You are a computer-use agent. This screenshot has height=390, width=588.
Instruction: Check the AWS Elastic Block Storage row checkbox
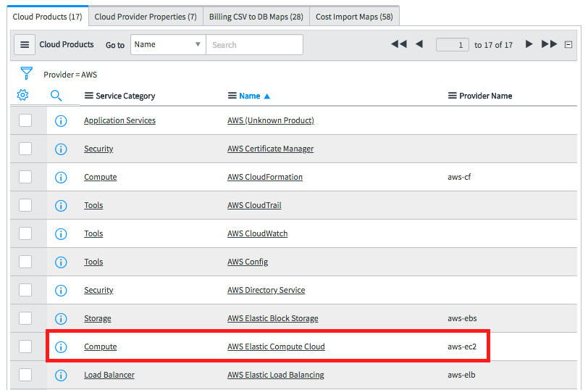tap(25, 318)
